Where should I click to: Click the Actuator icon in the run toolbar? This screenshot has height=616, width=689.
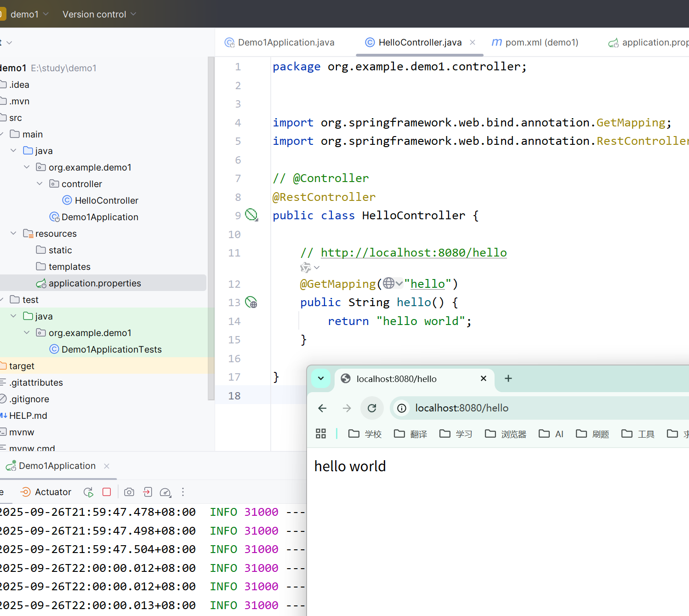[x=25, y=492]
